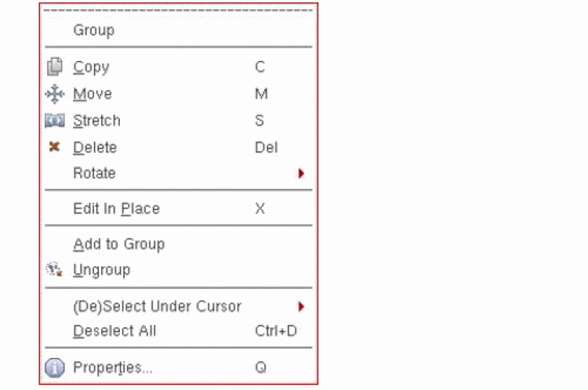Choose Stretch from the menu
The height and width of the screenshot is (390, 588).
(x=96, y=121)
